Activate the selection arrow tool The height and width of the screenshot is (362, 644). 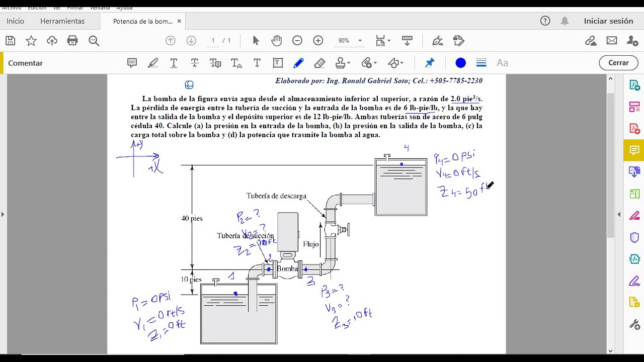[256, 41]
